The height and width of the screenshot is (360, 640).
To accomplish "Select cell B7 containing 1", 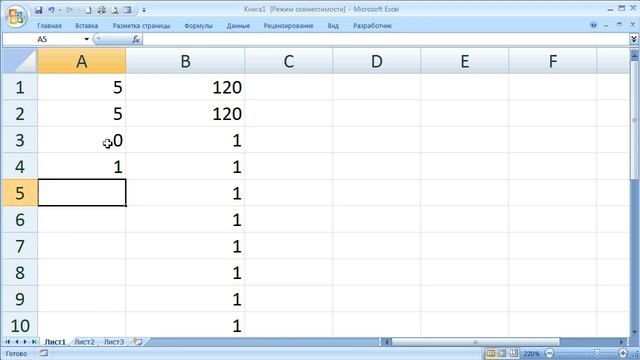I will 185,246.
